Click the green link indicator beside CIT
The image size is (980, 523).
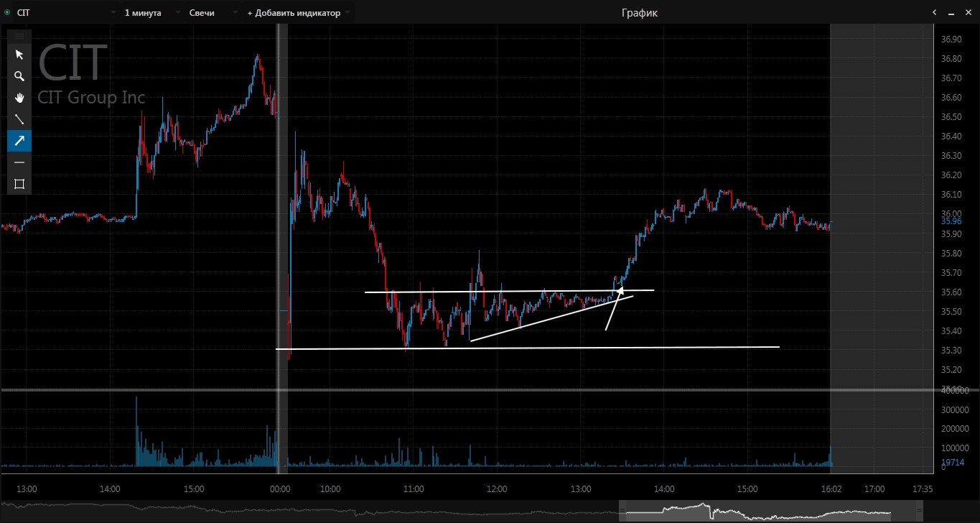click(x=6, y=13)
